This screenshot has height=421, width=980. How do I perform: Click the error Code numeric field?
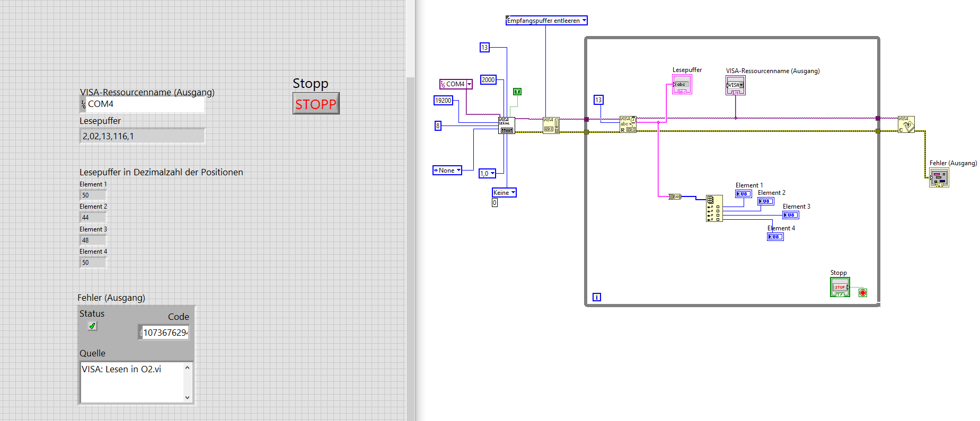163,333
